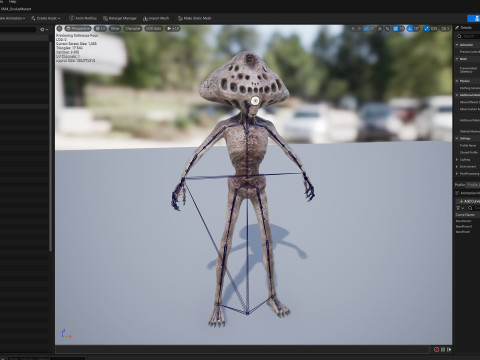Open the Lit view mode dropdown
Image resolution: width=480 pixels, height=360 pixels.
tap(100, 29)
